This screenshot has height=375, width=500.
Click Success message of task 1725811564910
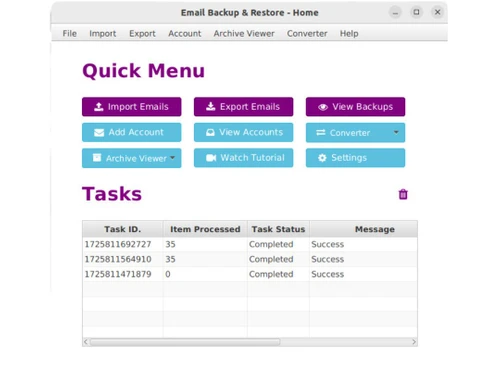[327, 259]
